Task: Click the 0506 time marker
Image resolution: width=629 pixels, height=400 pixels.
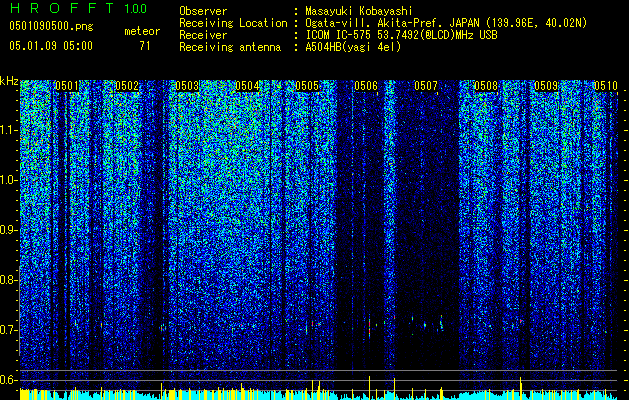Action: coord(366,86)
